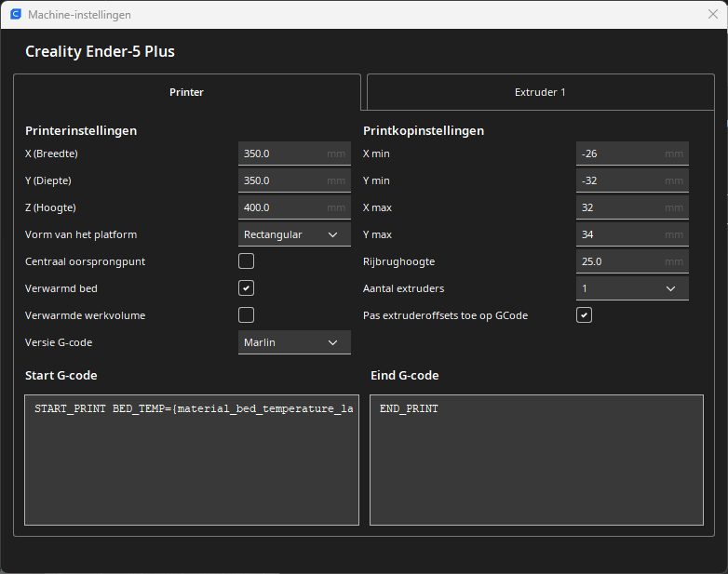Click the Y min value field
The width and height of the screenshot is (728, 574).
pos(632,180)
